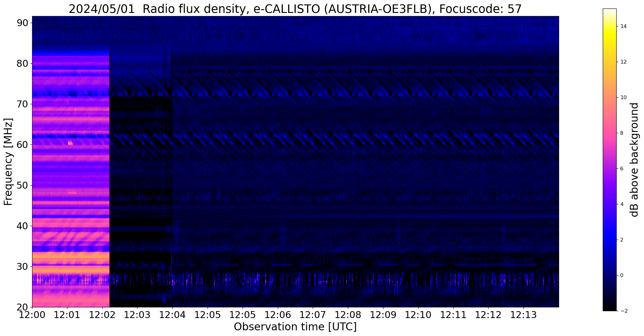Click the colorbar tick label 4
Image resolution: width=644 pixels, height=336 pixels.
coord(621,204)
